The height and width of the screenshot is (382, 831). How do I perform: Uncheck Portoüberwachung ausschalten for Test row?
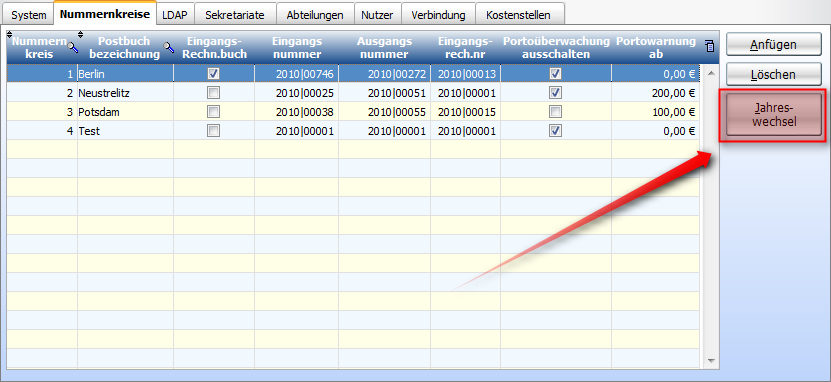[555, 131]
